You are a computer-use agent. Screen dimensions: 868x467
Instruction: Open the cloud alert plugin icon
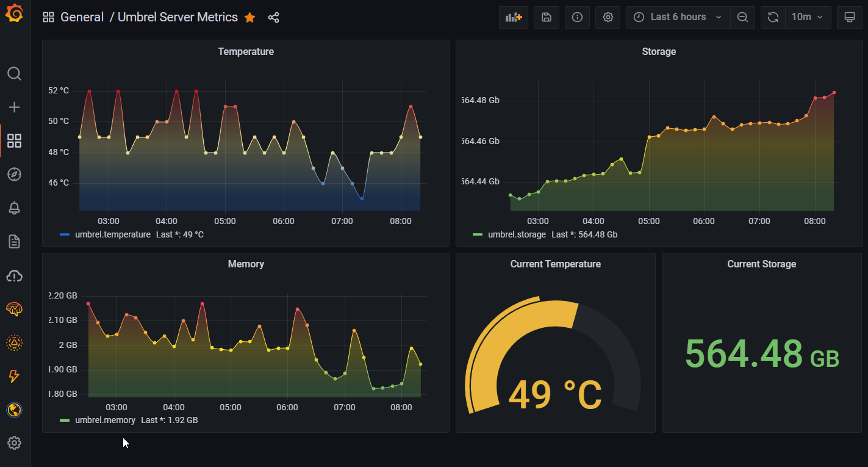pos(15,276)
